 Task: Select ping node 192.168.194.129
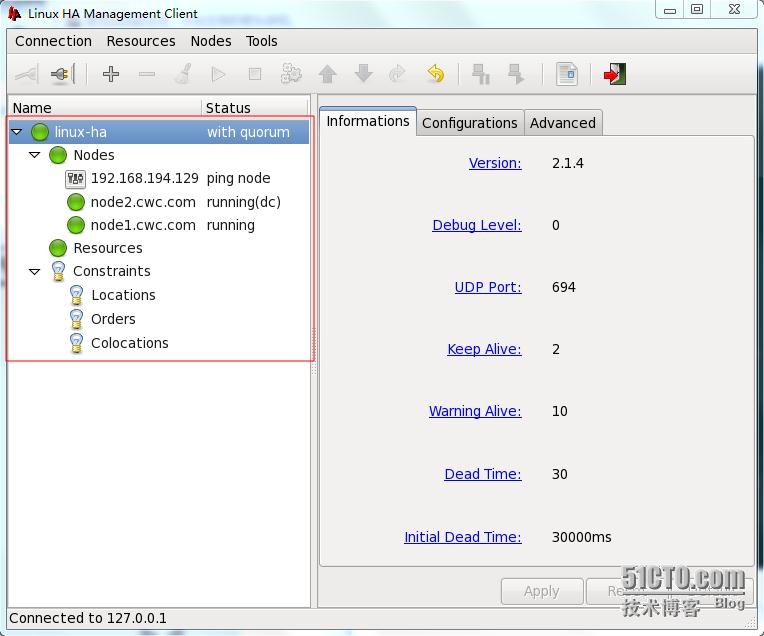tap(145, 178)
